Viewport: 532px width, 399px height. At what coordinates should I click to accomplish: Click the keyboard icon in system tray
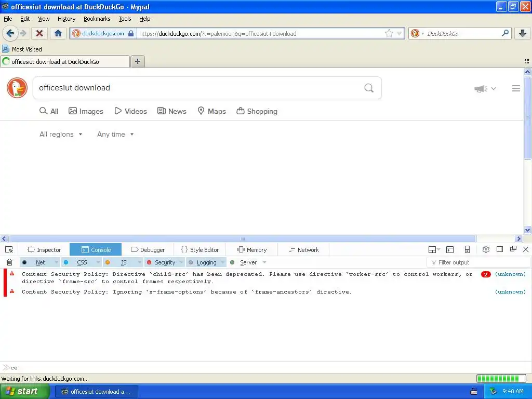[474, 392]
